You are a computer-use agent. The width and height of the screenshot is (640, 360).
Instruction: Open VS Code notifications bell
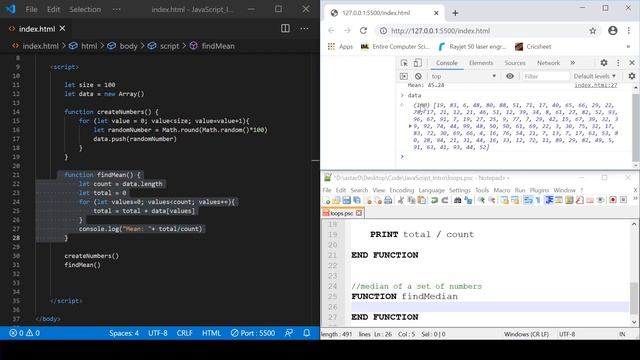(307, 333)
